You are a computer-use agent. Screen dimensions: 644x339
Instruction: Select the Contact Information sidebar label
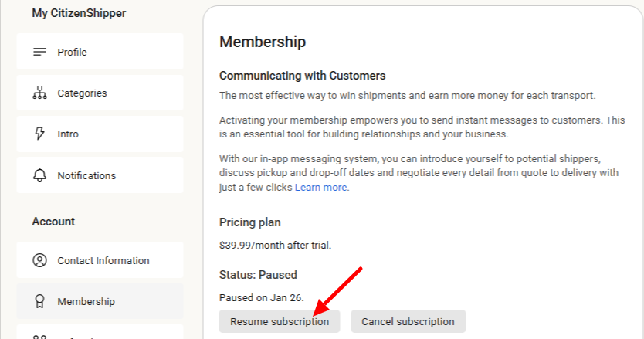103,260
